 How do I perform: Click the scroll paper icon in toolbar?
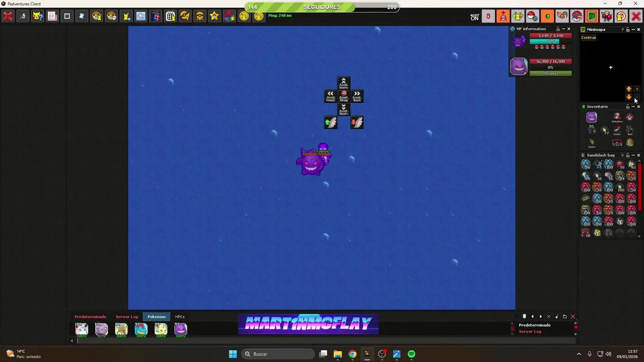[82, 16]
